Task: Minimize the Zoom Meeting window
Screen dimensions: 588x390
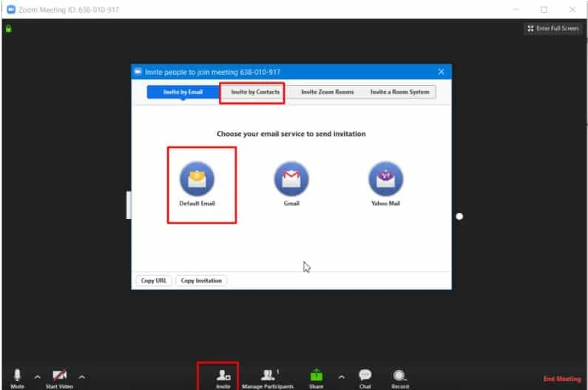Action: coord(516,10)
